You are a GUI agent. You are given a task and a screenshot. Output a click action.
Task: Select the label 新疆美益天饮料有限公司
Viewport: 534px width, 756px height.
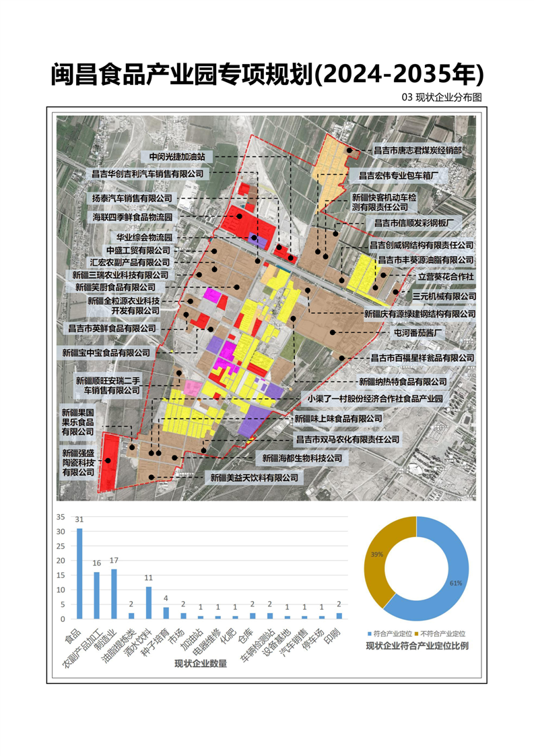pos(255,478)
